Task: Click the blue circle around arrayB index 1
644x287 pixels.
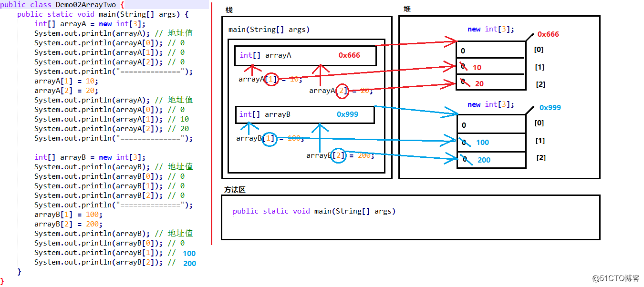Action: point(270,139)
